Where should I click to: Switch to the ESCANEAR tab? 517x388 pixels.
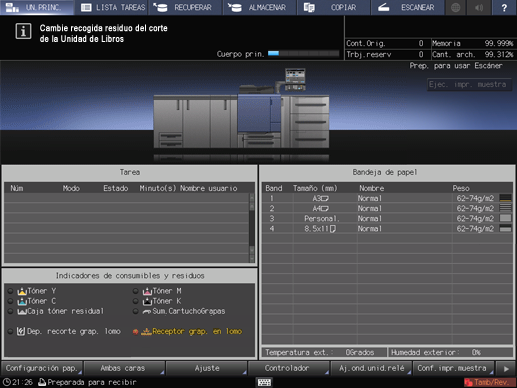407,7
